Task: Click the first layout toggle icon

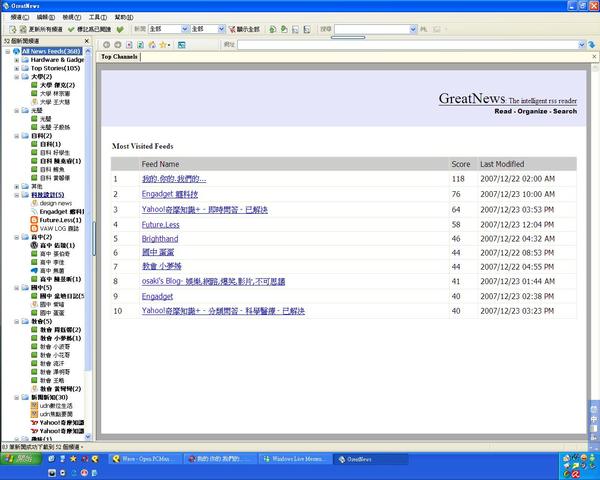Action: tap(295, 29)
